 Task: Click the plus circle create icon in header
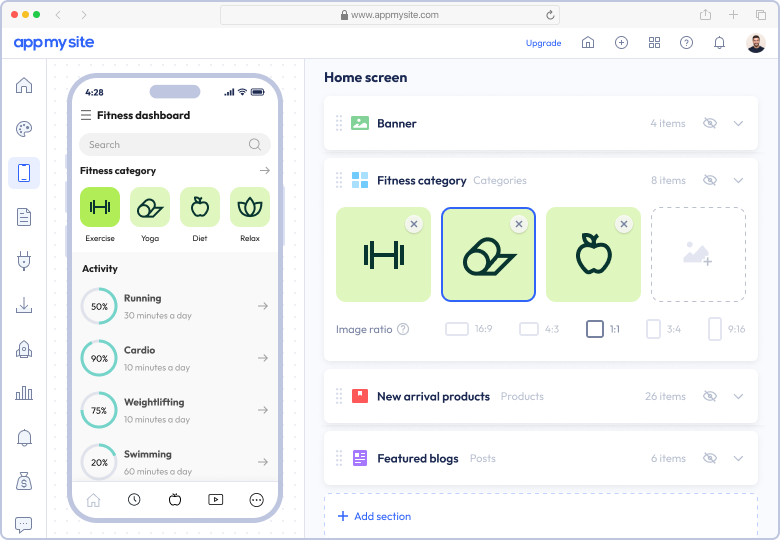coord(621,43)
